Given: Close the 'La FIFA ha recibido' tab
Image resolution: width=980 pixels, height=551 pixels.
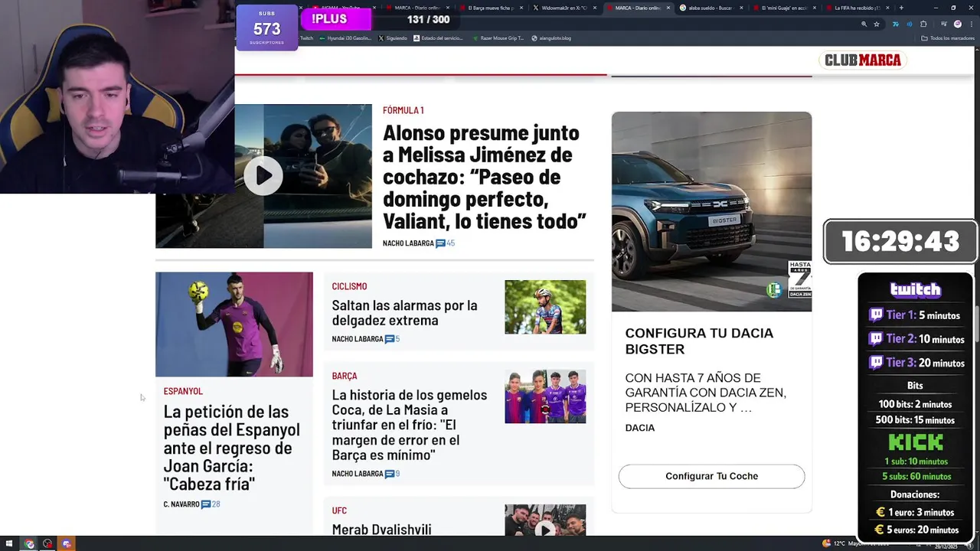Looking at the screenshot, I should tap(887, 8).
